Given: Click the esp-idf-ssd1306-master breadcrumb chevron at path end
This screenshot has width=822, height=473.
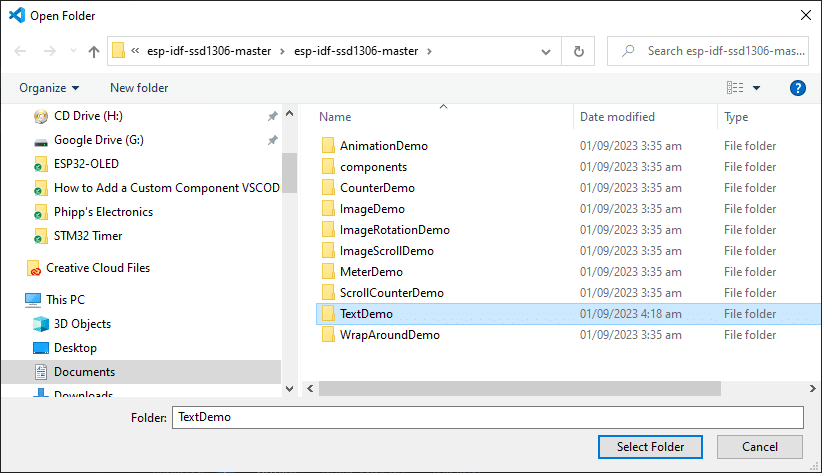Looking at the screenshot, I should pyautogui.click(x=429, y=51).
